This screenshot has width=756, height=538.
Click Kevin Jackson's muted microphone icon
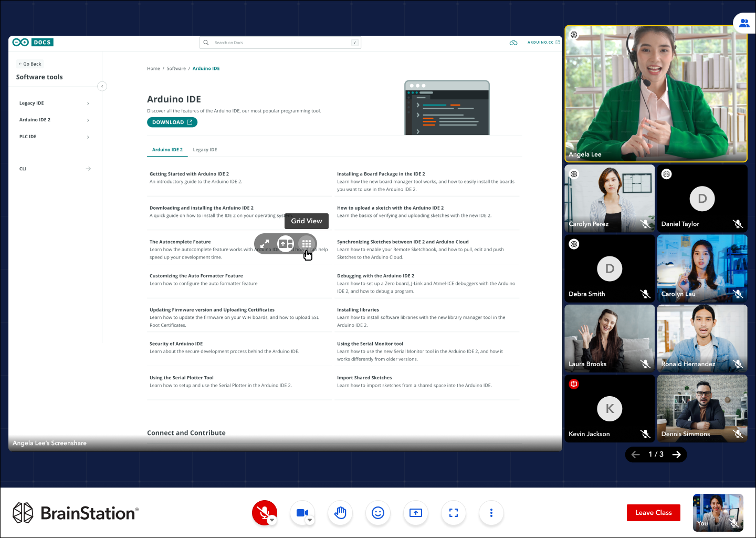pyautogui.click(x=645, y=434)
